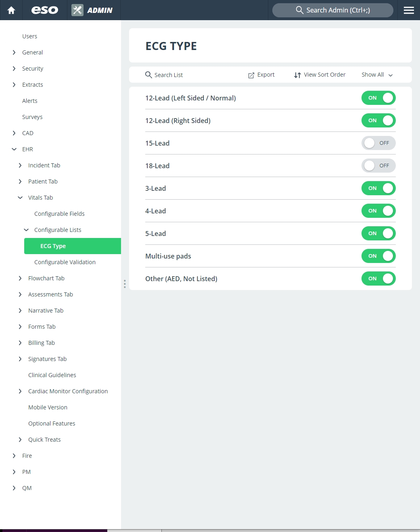Click the Export icon above the list
This screenshot has height=532, width=420.
(x=251, y=75)
